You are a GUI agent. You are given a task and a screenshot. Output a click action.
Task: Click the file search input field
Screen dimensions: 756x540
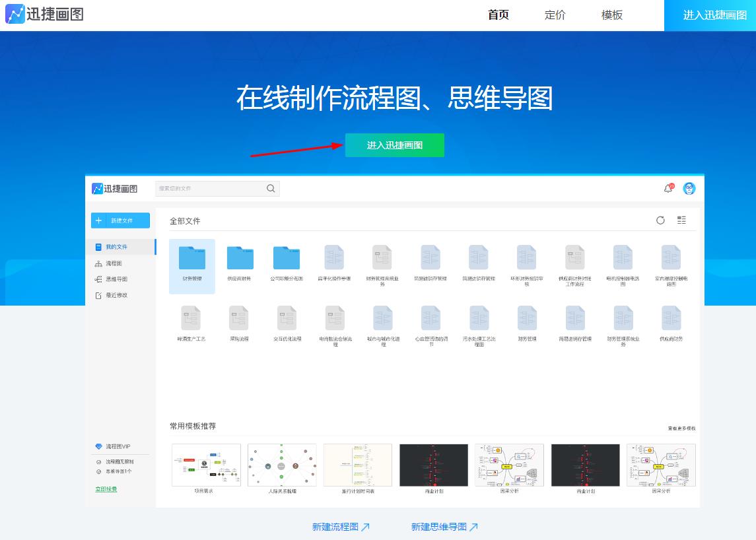coord(217,189)
